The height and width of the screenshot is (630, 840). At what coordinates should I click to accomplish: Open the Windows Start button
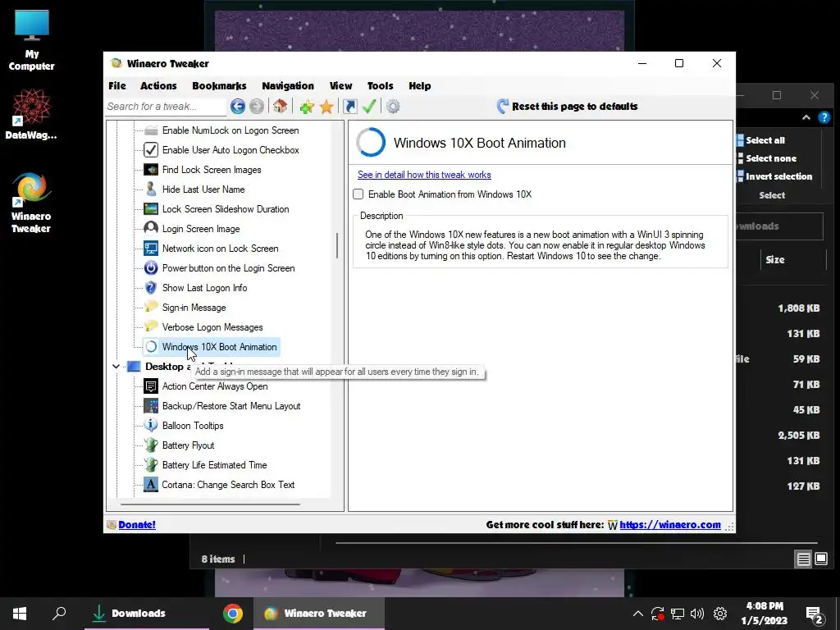point(20,614)
